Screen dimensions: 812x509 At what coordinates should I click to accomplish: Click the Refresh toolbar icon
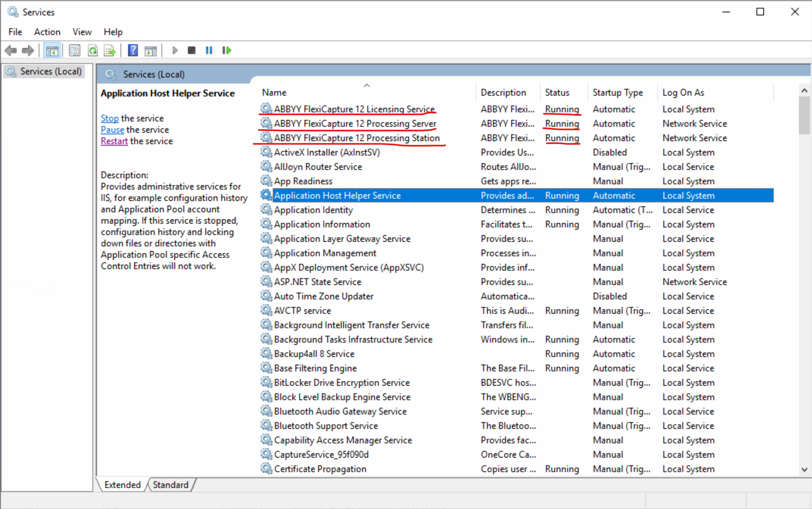92,51
